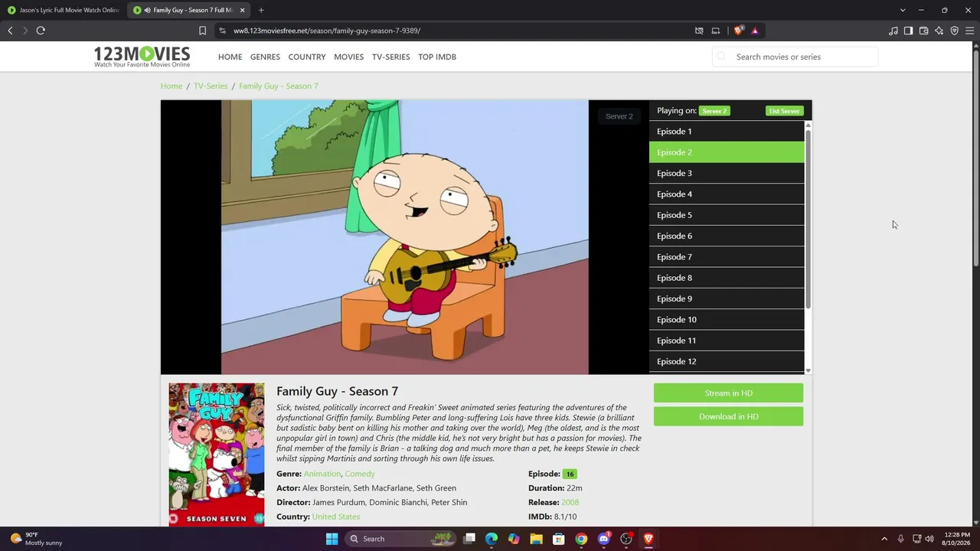Screen dimensions: 980x551
Task: Close the Family Guy tab
Action: 243,10
